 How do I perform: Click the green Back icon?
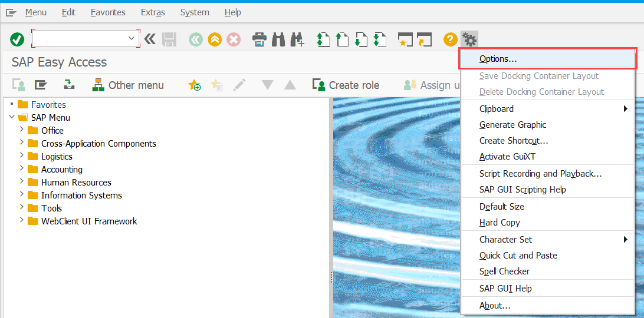point(196,40)
